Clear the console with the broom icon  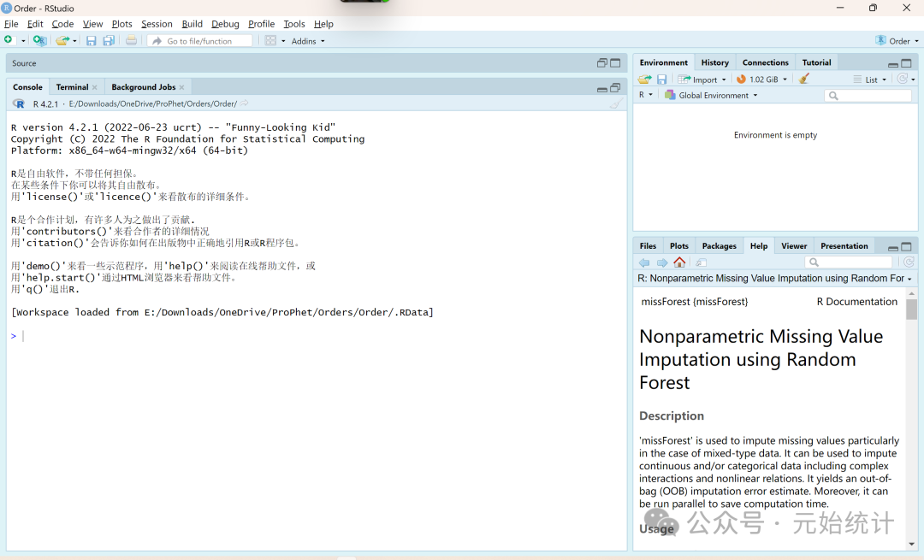click(x=615, y=103)
